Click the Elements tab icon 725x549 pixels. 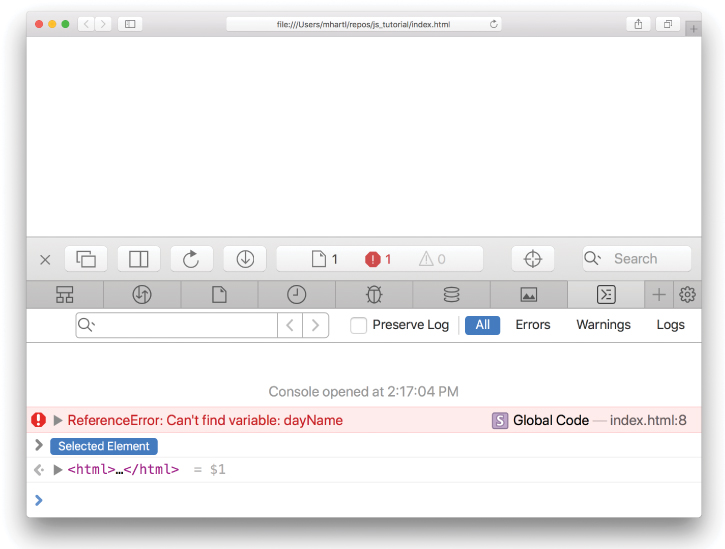point(65,294)
